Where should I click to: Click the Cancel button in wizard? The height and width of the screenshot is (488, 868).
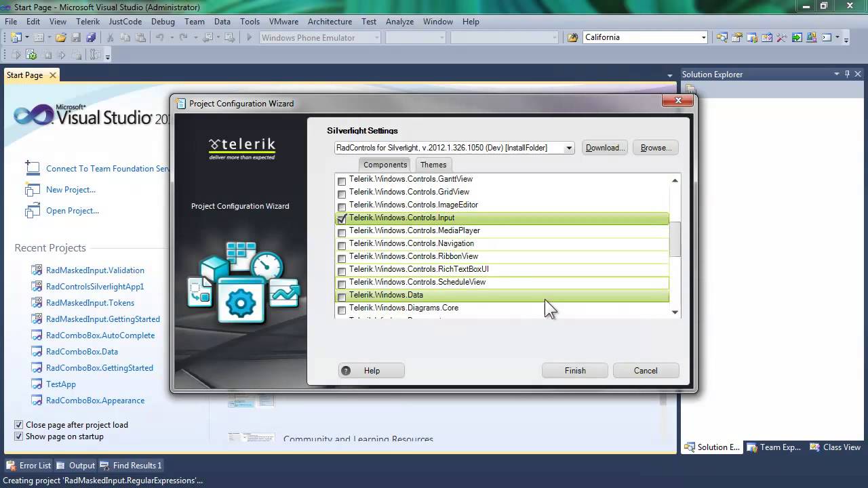(646, 371)
